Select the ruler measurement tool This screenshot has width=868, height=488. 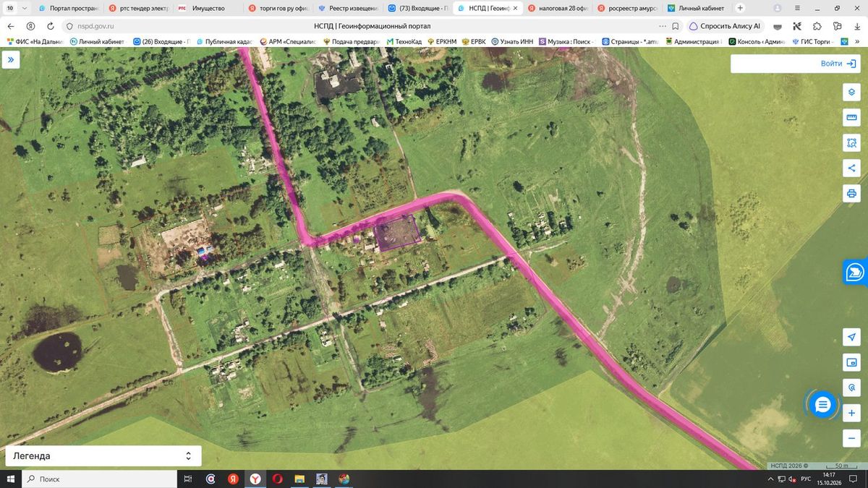tap(851, 118)
